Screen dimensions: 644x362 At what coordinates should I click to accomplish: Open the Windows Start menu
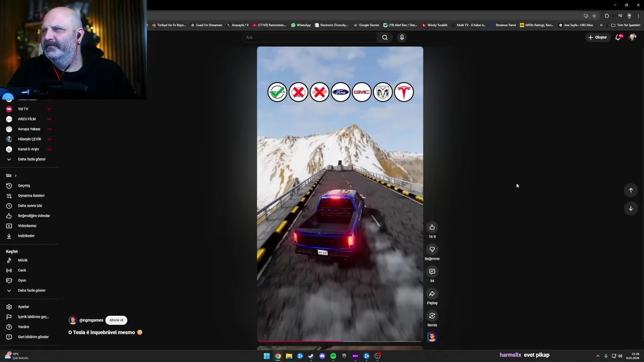coord(267,356)
